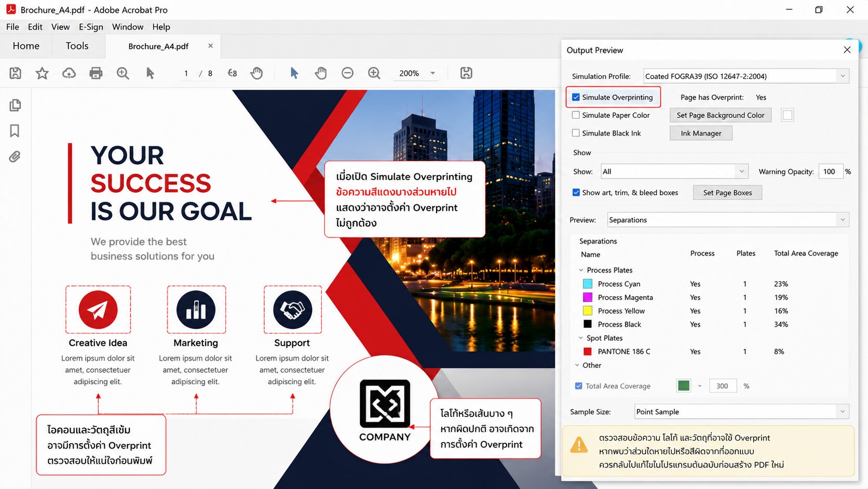Open the coverage color swatch dropdown arrow
This screenshot has width=868, height=489.
click(700, 386)
